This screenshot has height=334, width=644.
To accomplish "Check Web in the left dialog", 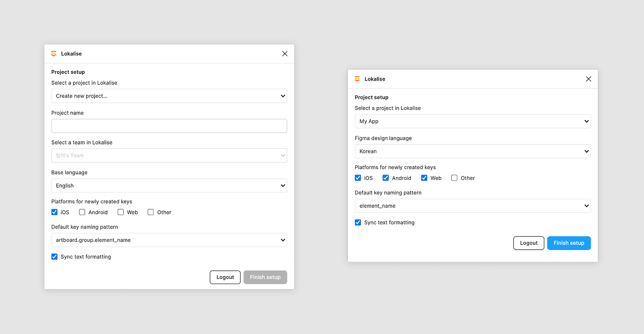I will coord(121,212).
